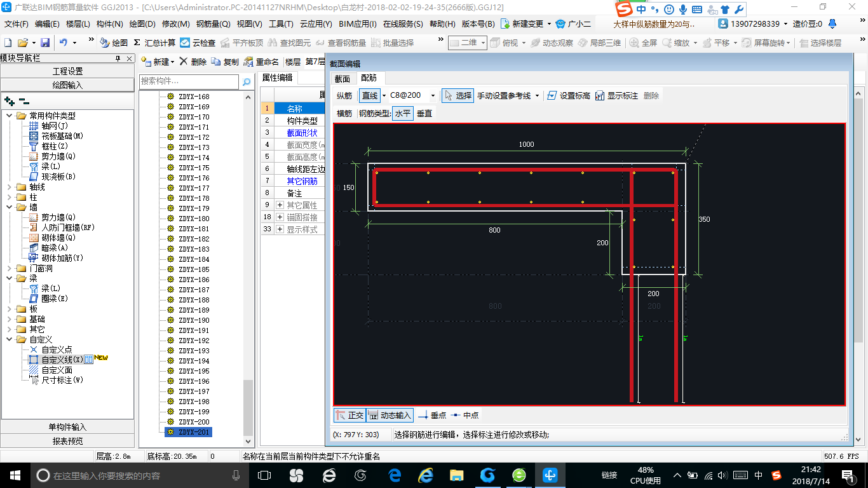Click the 1000 dimension label in drawing
The image size is (868, 488).
click(x=526, y=144)
